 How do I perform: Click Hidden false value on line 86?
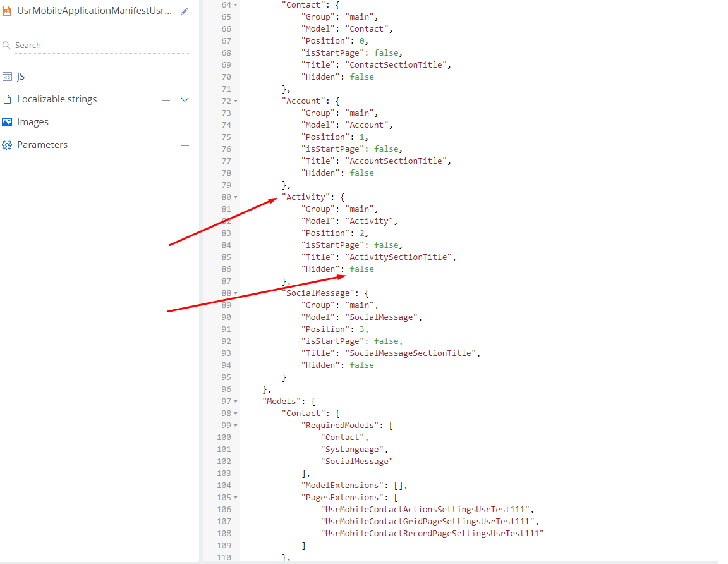pos(361,269)
